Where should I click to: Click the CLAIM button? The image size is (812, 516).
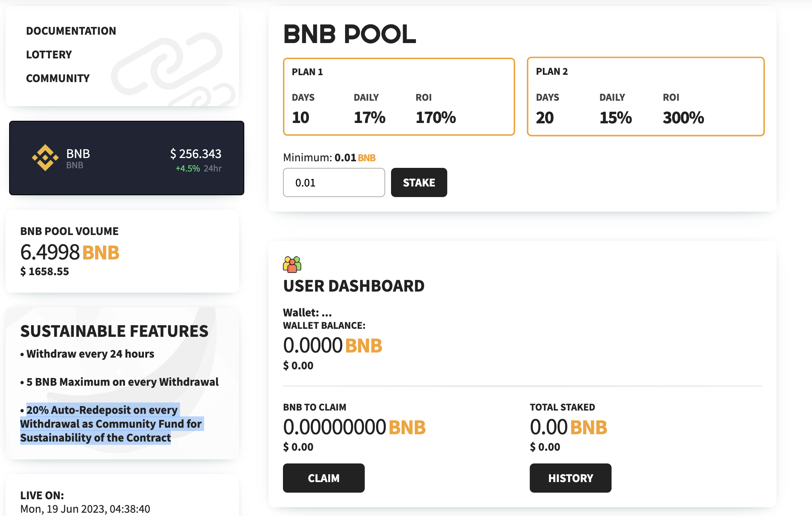pyautogui.click(x=324, y=478)
